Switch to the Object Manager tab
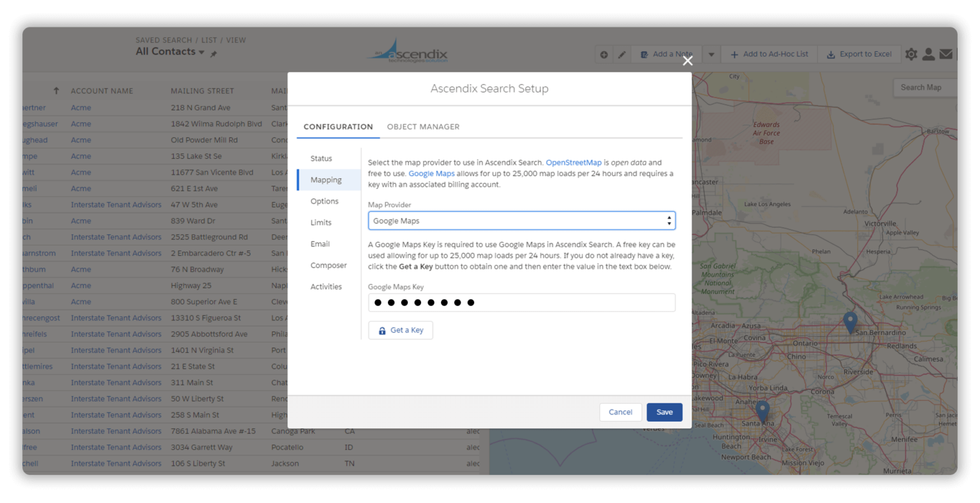980x503 pixels. (x=423, y=126)
